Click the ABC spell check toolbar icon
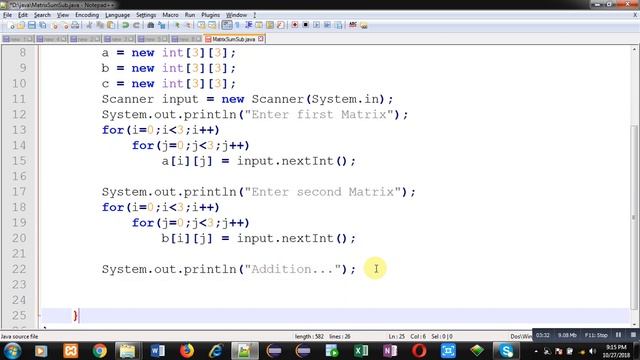 point(353,25)
